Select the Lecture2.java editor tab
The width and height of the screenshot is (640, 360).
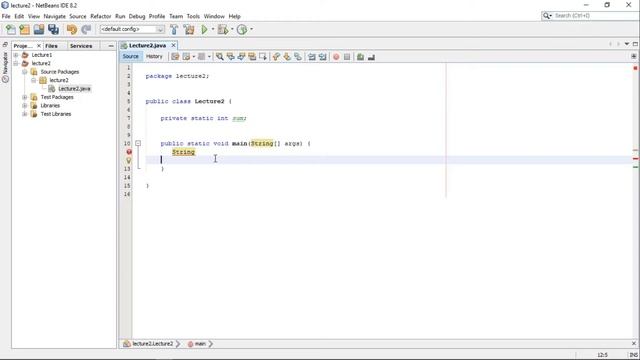[147, 45]
